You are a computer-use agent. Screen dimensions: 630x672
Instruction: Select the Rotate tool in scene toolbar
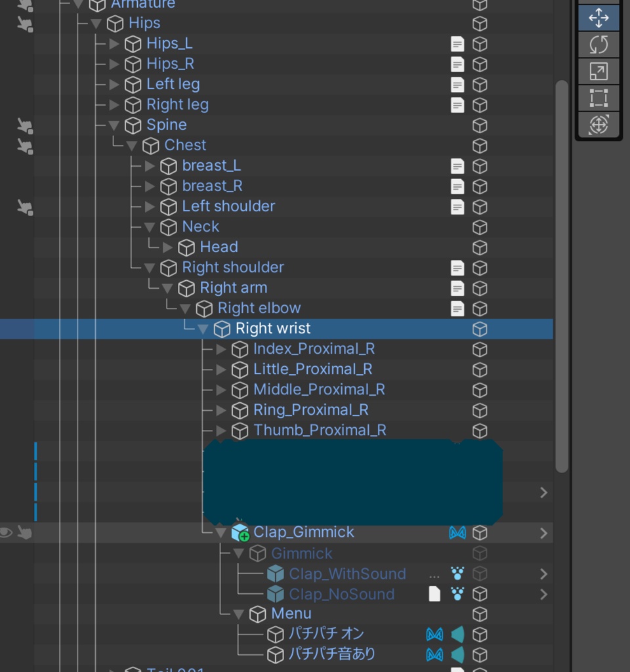point(598,45)
